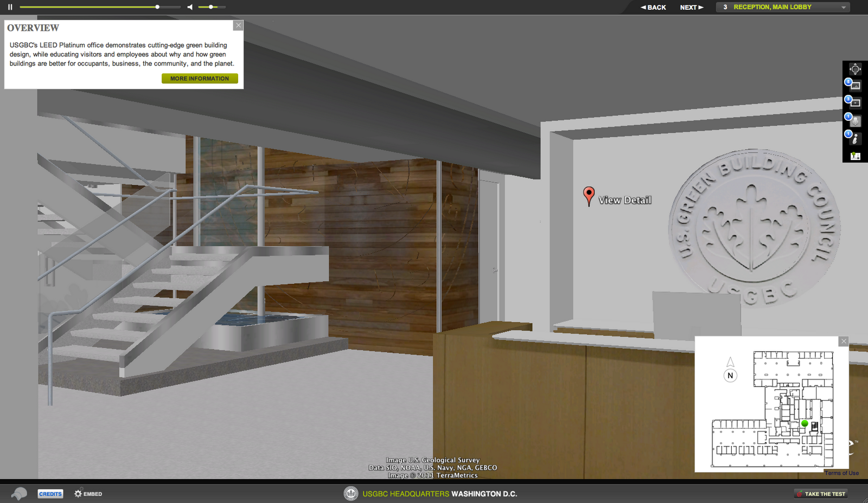Click the red View Detail map pin
The image size is (868, 503).
click(x=589, y=196)
